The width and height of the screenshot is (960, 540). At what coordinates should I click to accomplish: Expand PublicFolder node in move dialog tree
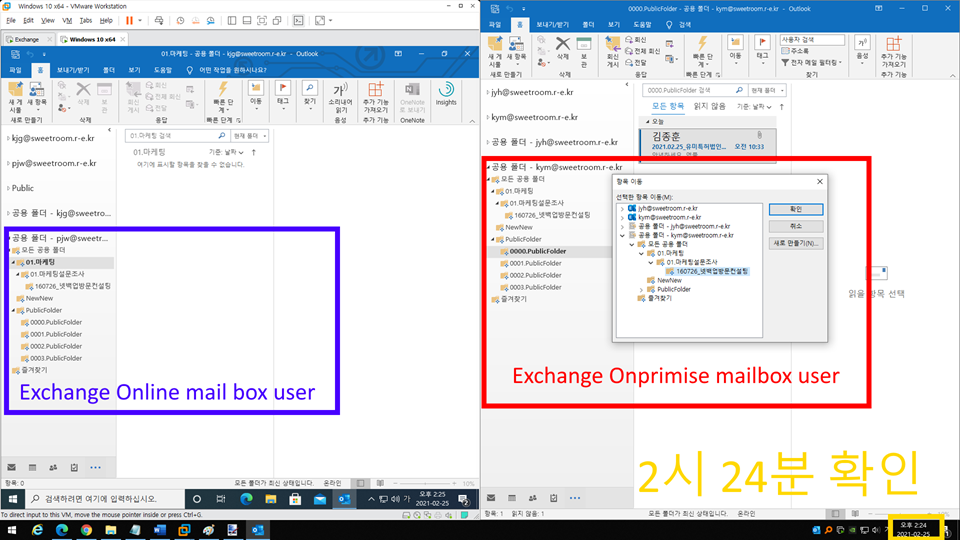point(642,290)
